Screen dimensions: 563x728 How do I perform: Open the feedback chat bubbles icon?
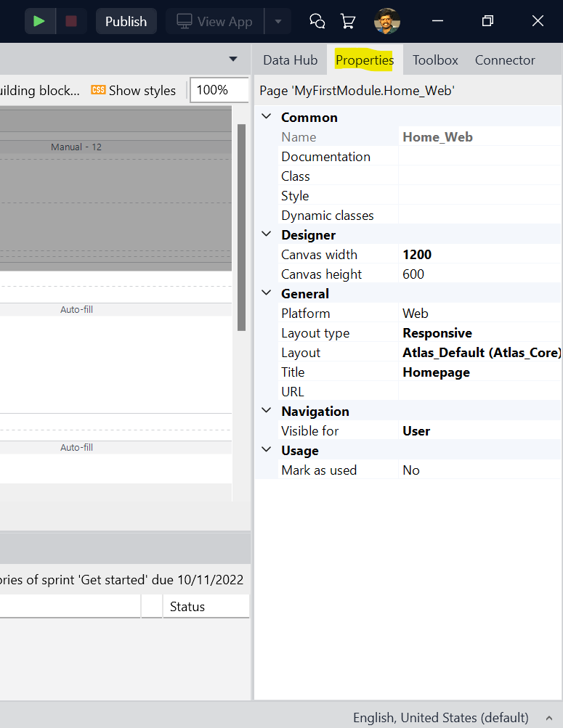[317, 21]
